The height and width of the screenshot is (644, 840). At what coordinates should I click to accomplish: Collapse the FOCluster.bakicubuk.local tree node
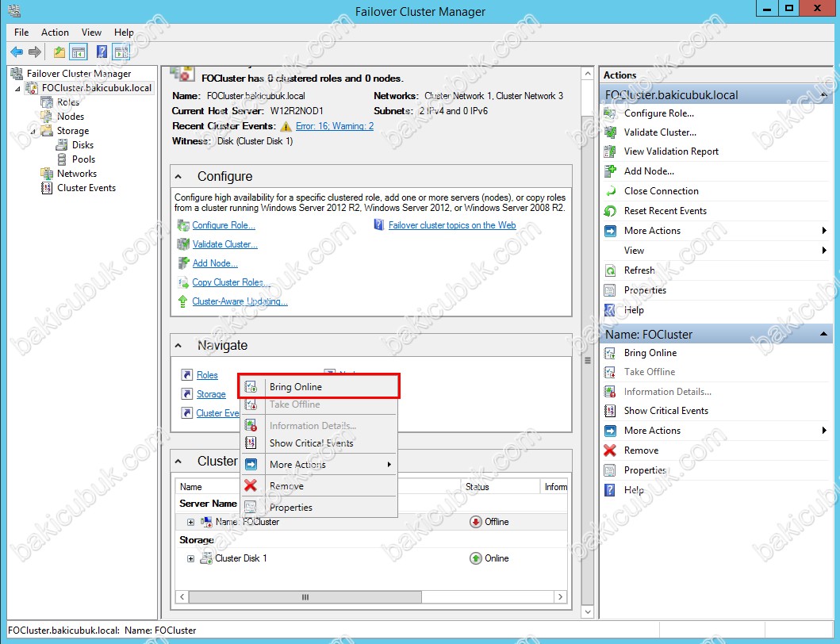[x=17, y=88]
